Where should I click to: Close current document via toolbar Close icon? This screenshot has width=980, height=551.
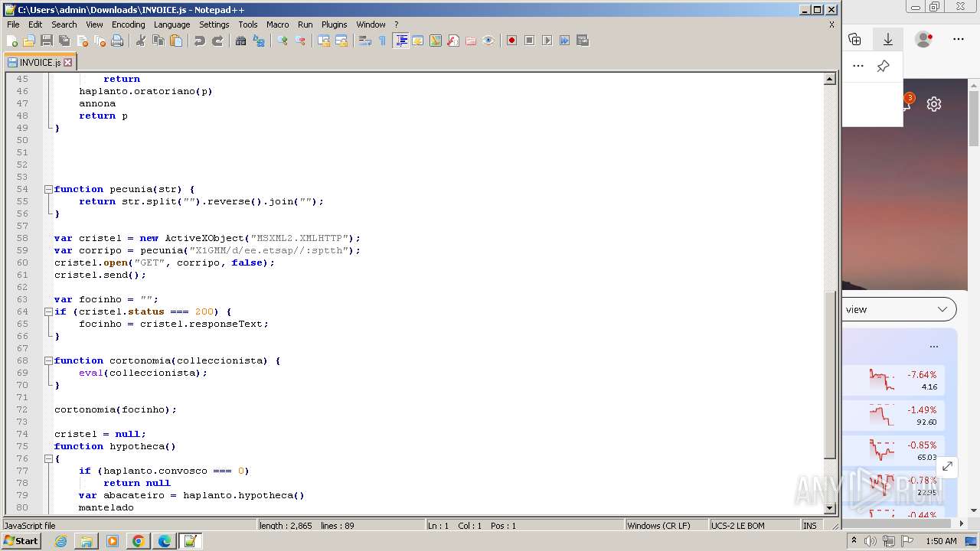[x=82, y=41]
